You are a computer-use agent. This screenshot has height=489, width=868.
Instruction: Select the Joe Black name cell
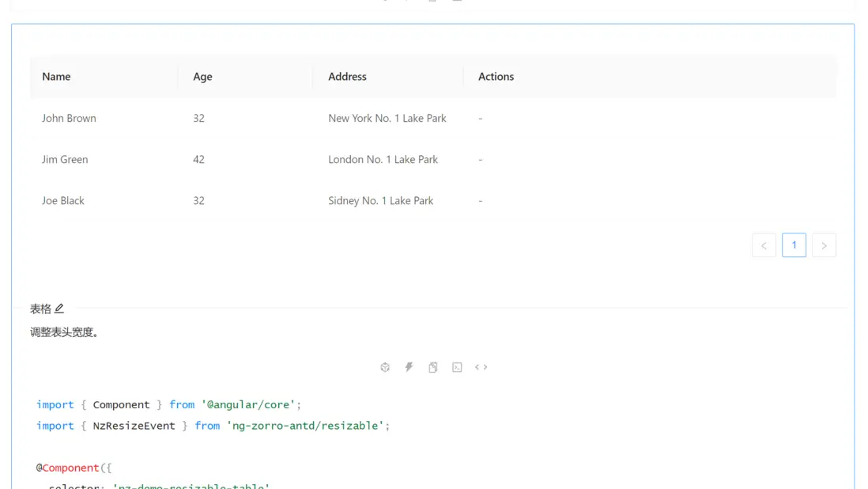point(63,200)
